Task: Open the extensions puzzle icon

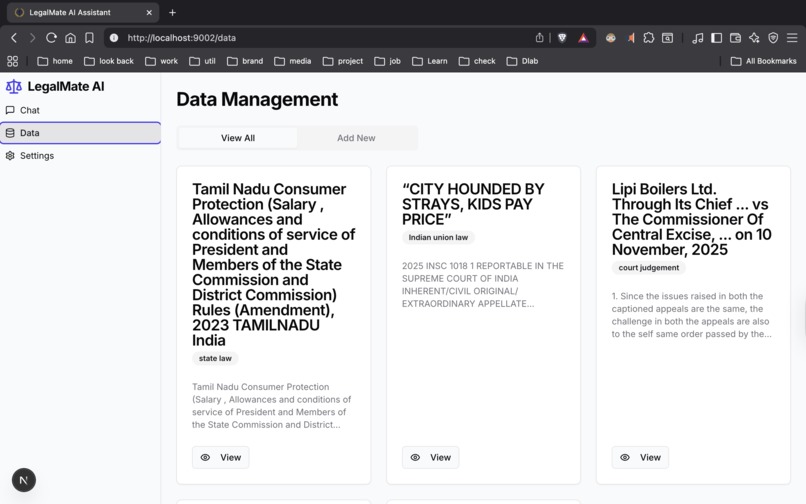Action: (649, 38)
